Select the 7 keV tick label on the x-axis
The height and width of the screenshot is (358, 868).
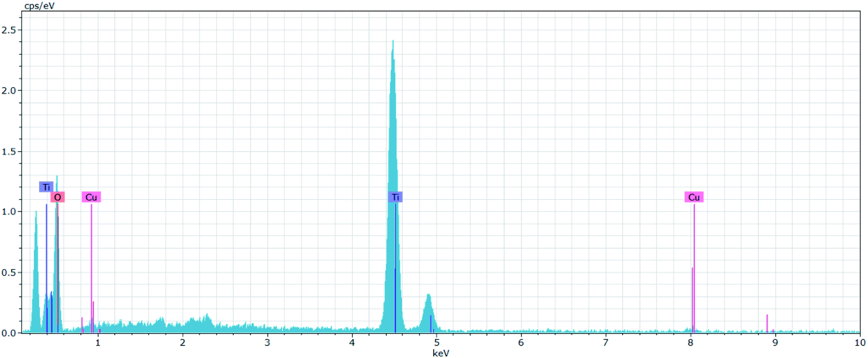tap(606, 342)
